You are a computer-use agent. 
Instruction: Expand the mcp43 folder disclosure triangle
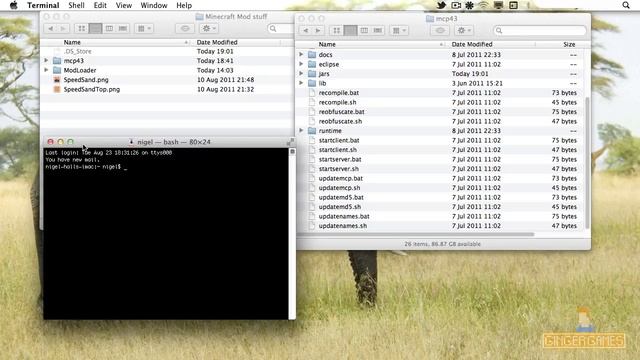coord(46,60)
